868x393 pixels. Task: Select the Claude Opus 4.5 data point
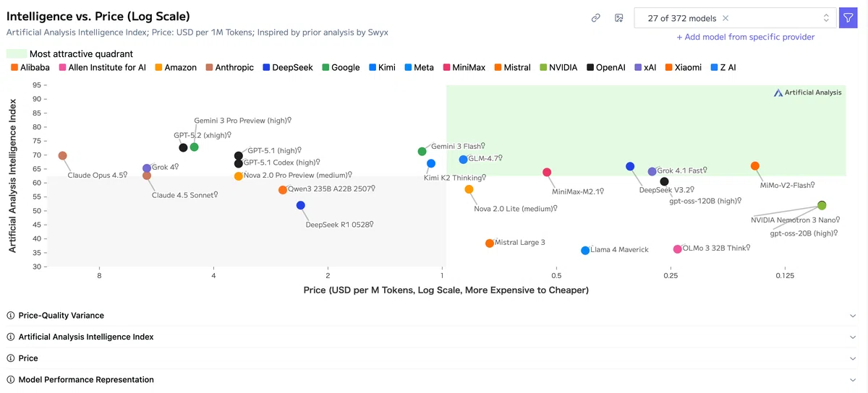click(63, 155)
